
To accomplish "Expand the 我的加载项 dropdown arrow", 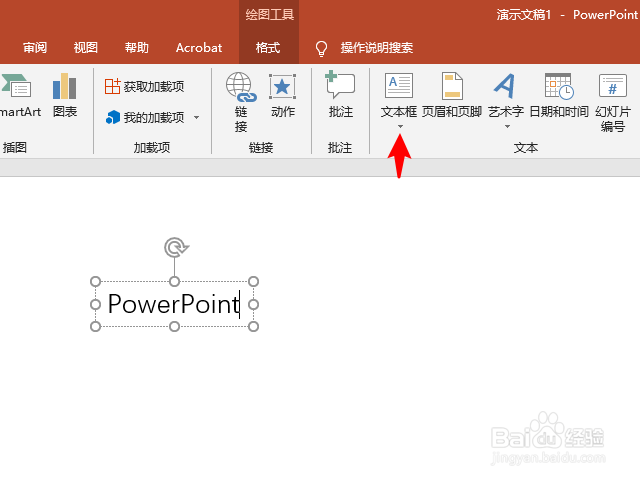I will pos(196,118).
